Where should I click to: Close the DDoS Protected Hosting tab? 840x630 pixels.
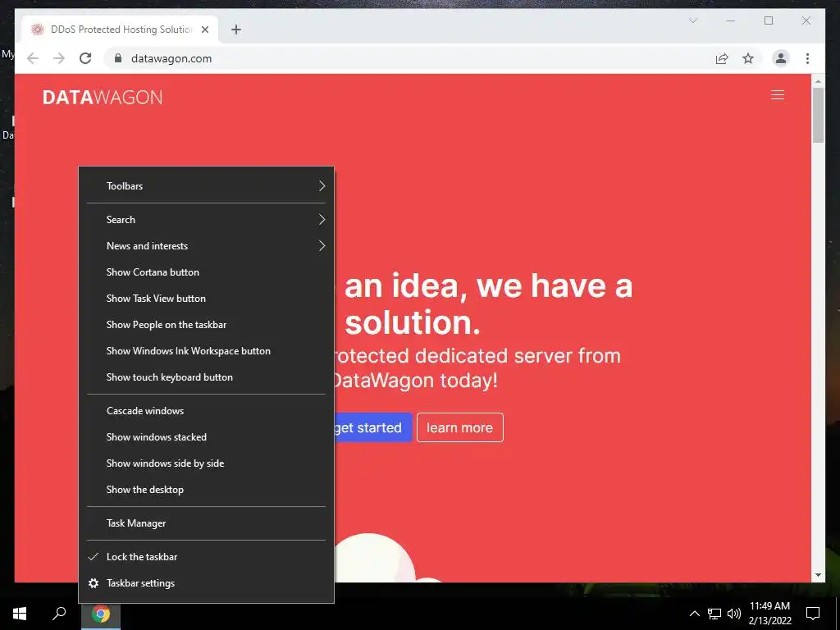click(204, 30)
